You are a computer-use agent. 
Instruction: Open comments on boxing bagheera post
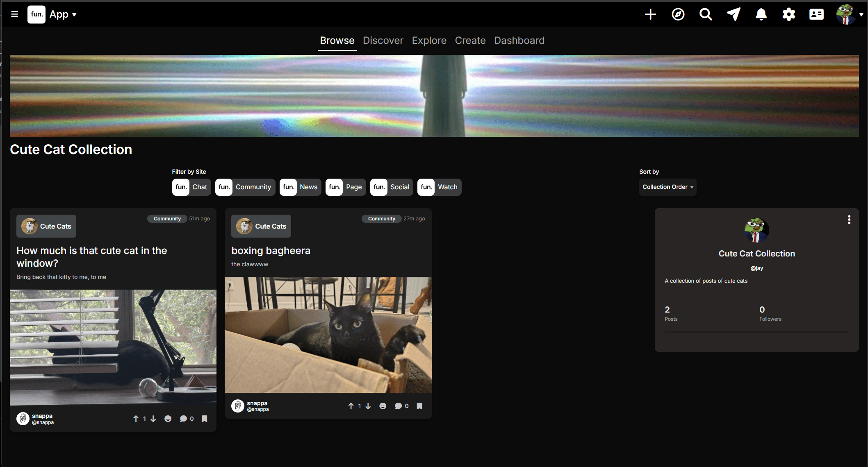coord(401,406)
